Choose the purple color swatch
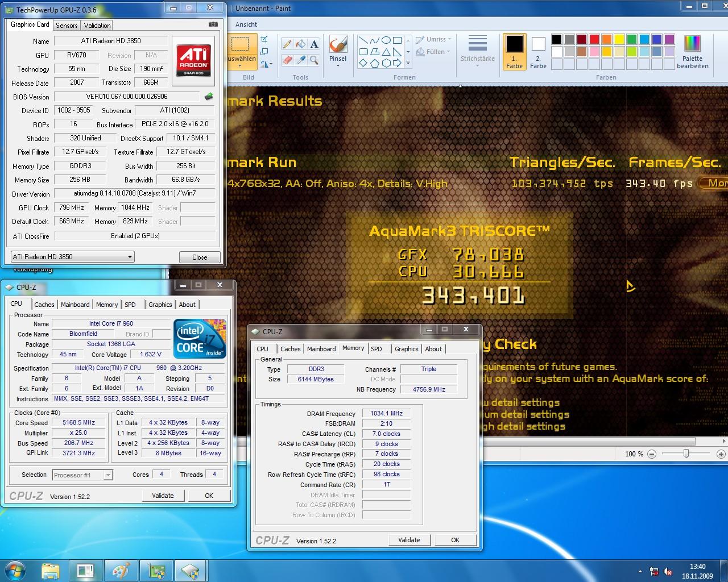Image resolution: width=728 pixels, height=582 pixels. pyautogui.click(x=669, y=39)
